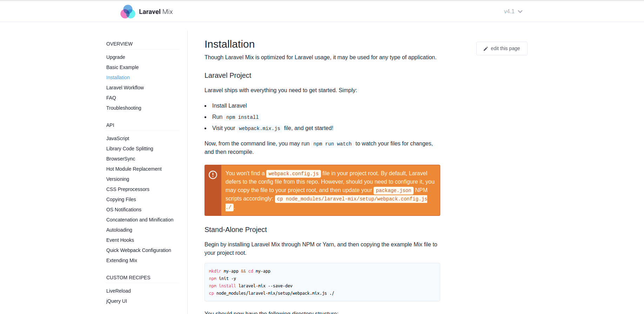Screen dimensions: 644x314
Task: Click the 'cp node_modules/laravel-mix/setup/webpack.config.js' code
Action: click(x=351, y=199)
